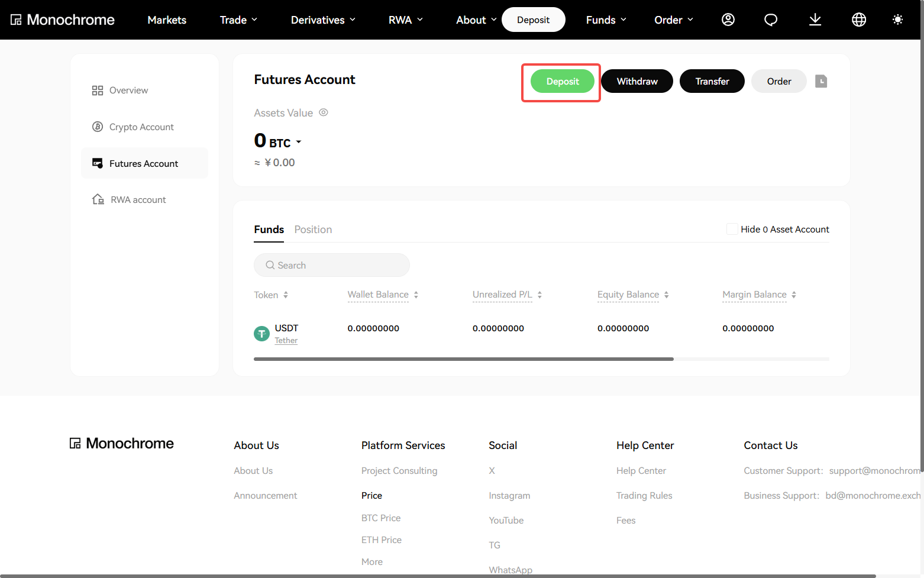Open the Funds dropdown in header
The image size is (924, 578).
(x=606, y=20)
